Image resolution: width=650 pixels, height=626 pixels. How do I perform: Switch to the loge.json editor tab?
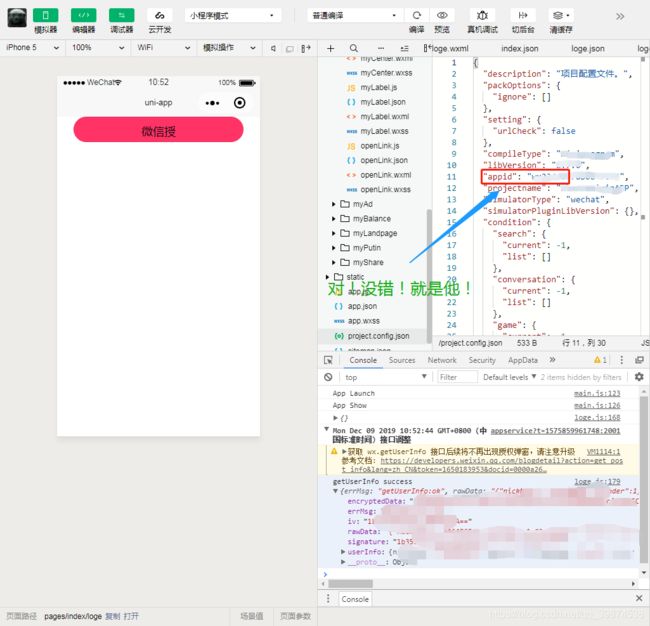(x=587, y=49)
